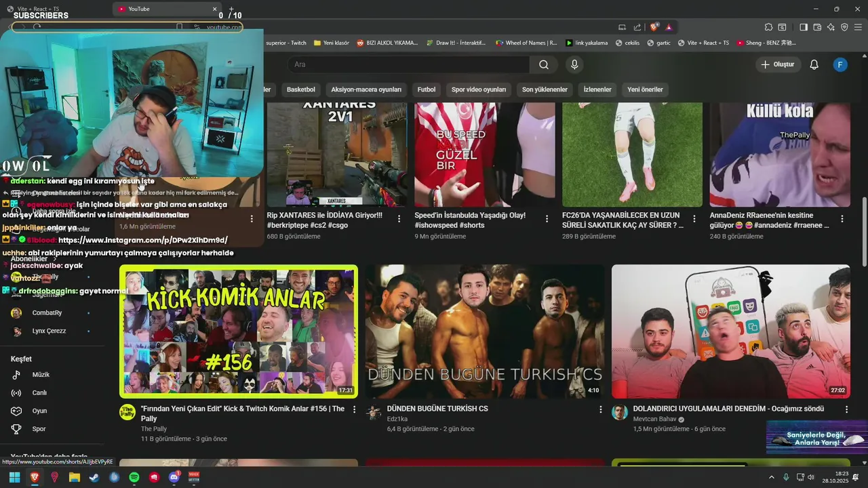The height and width of the screenshot is (488, 868).
Task: Open the 'superior - Twitch' bookmark
Action: click(x=285, y=43)
